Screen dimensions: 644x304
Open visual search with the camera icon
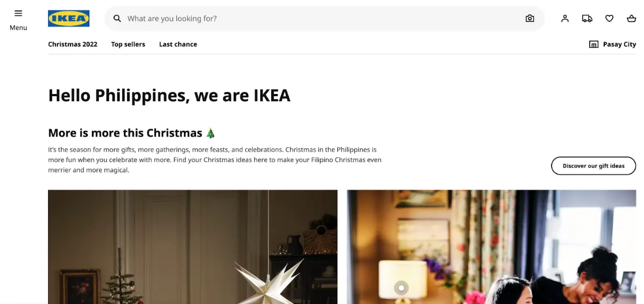click(530, 18)
